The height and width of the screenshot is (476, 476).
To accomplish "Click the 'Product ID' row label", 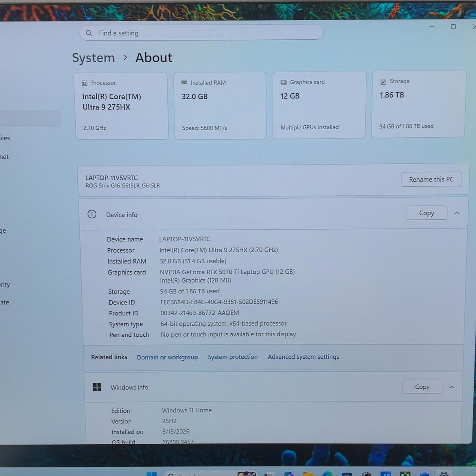I will (124, 313).
